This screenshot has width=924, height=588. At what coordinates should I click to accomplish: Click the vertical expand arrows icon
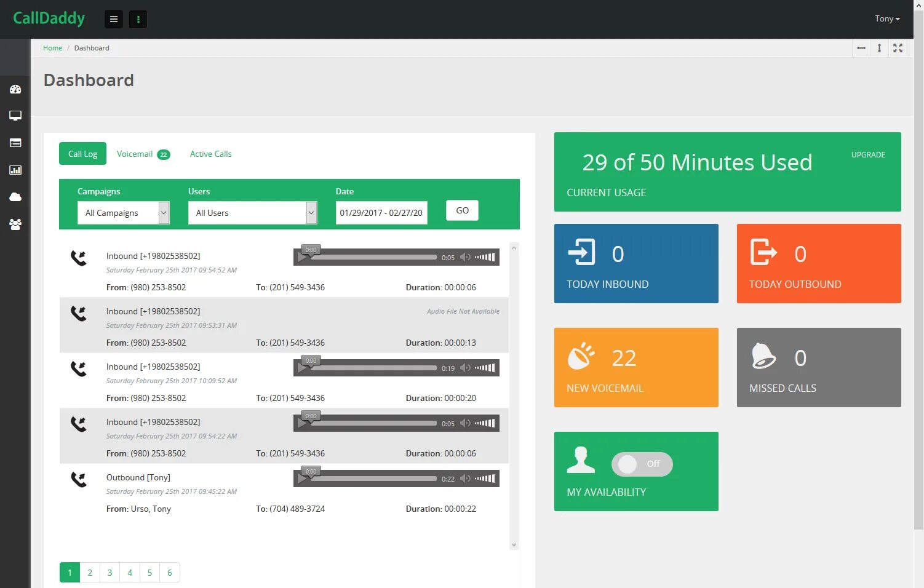click(x=879, y=48)
